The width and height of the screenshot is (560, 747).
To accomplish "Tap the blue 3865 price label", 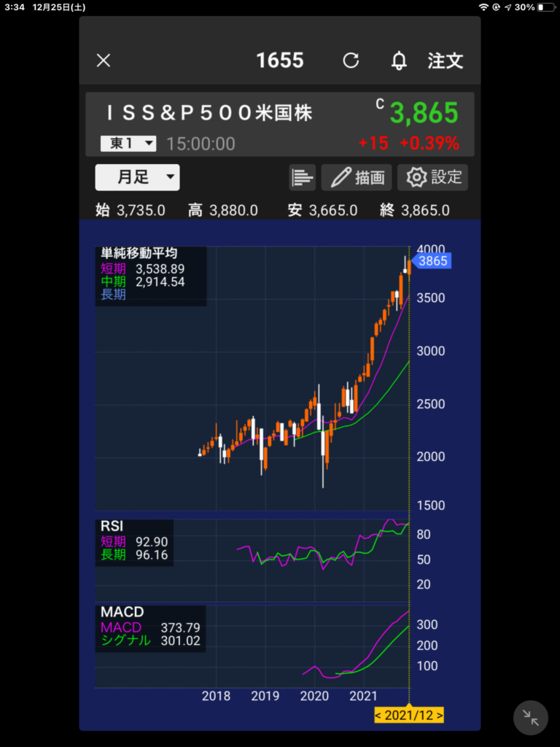I will [434, 261].
